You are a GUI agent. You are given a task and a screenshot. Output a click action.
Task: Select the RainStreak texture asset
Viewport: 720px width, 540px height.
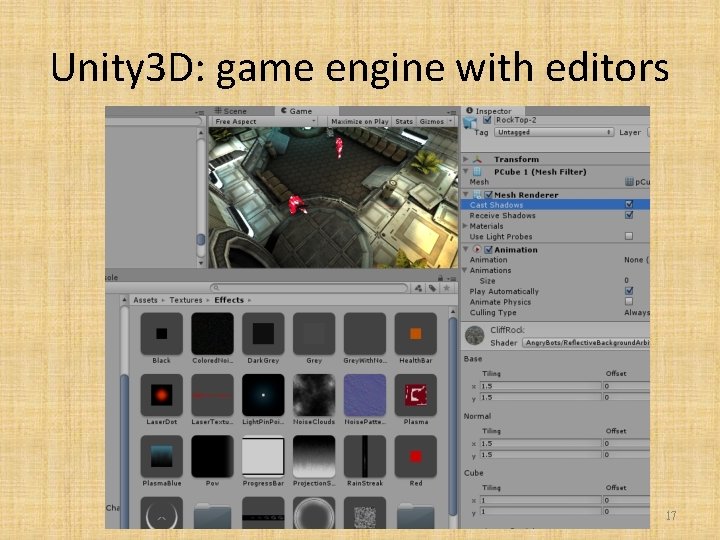[365, 456]
